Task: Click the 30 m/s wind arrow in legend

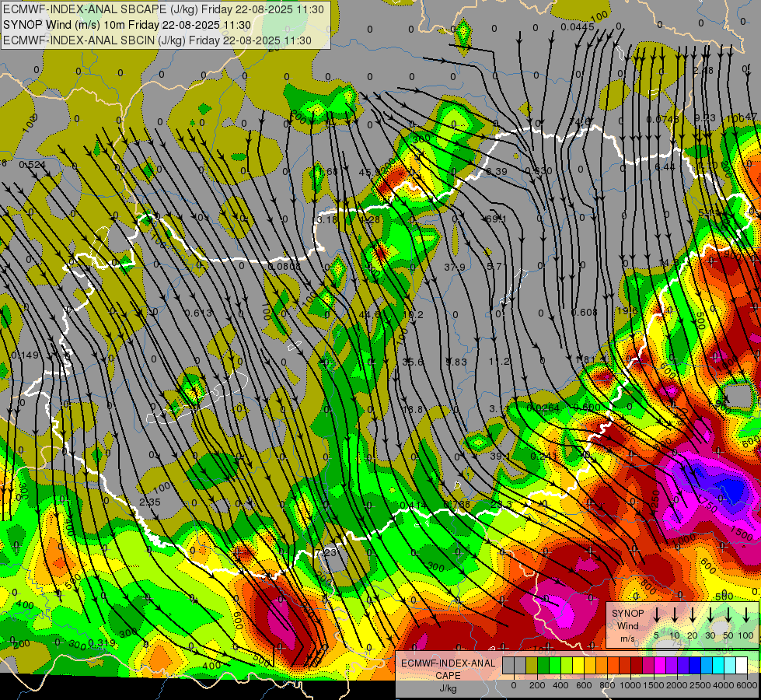Action: 710,615
